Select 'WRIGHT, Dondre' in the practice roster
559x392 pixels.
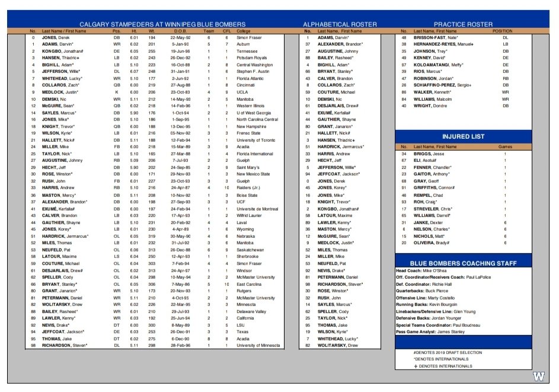coord(430,106)
